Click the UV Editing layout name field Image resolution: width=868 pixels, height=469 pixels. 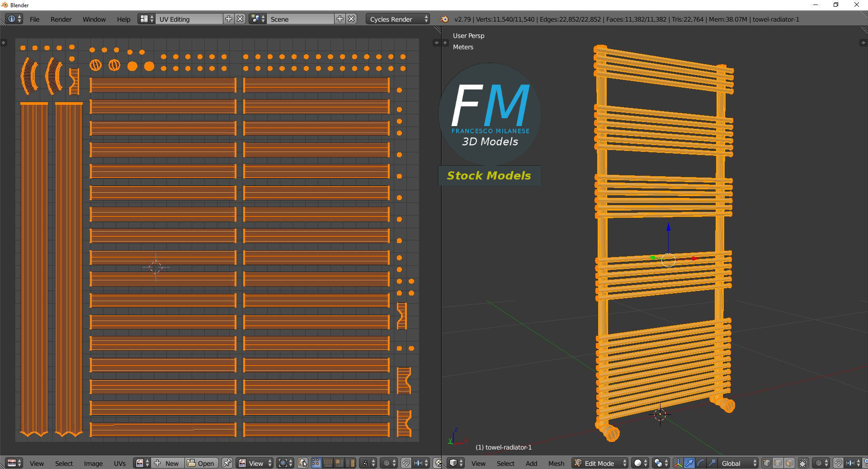tap(189, 19)
